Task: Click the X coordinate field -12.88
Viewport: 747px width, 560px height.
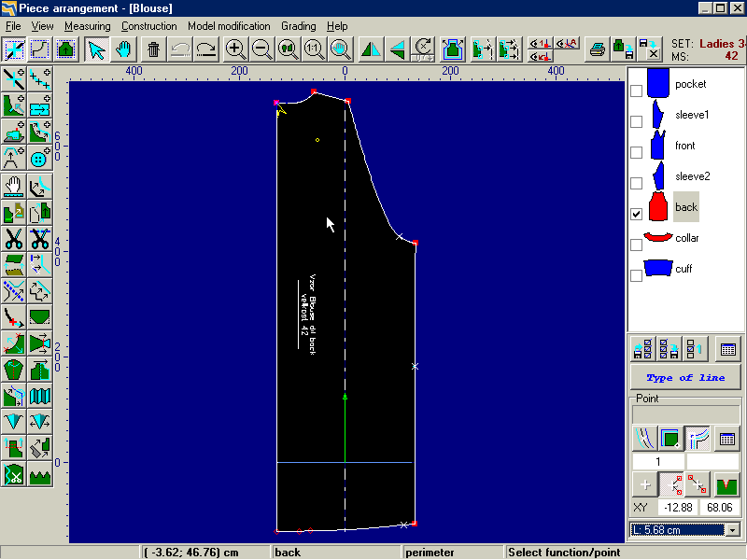Action: tap(678, 507)
